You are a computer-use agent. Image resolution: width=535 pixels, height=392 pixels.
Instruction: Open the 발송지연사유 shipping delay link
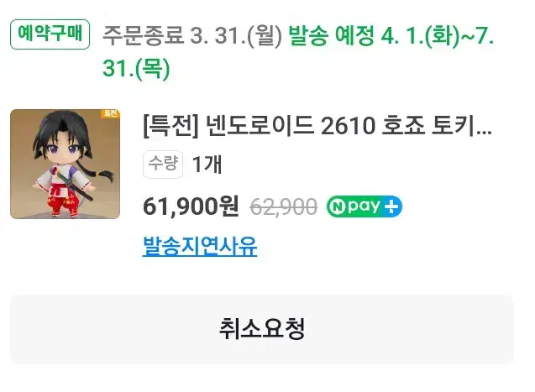click(200, 246)
